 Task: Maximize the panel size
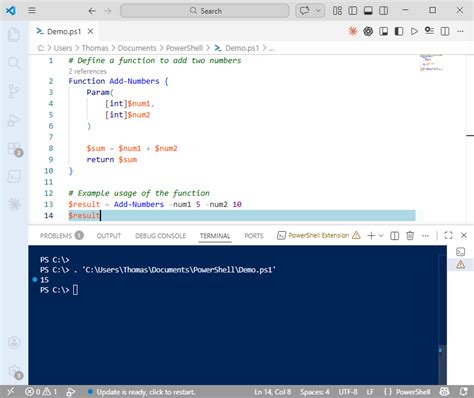coord(448,235)
